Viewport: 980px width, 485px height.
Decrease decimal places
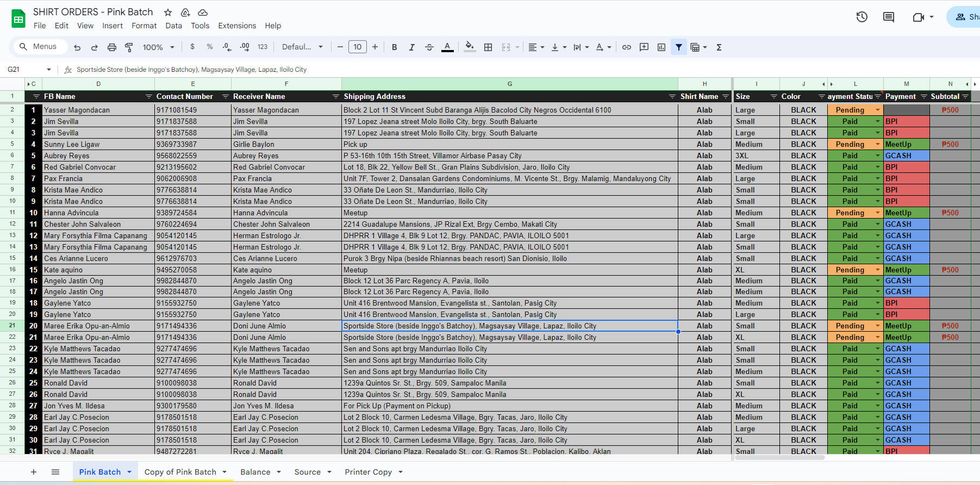[x=227, y=47]
